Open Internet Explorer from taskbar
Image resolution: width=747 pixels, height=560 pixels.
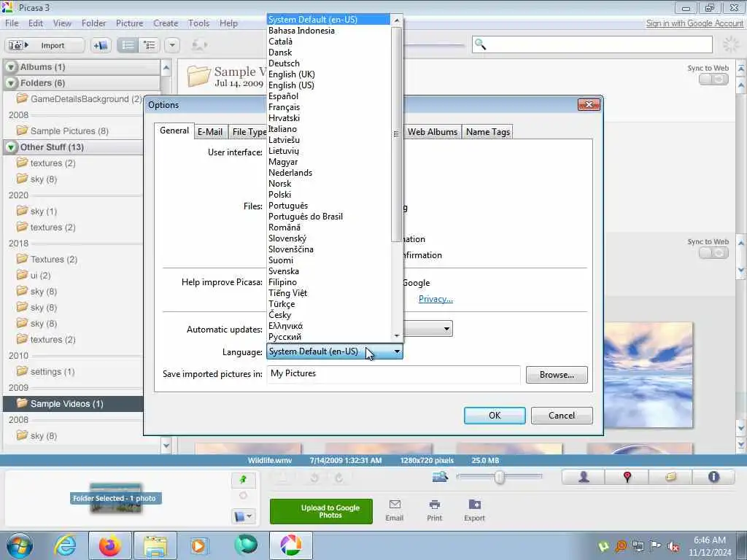(65, 545)
